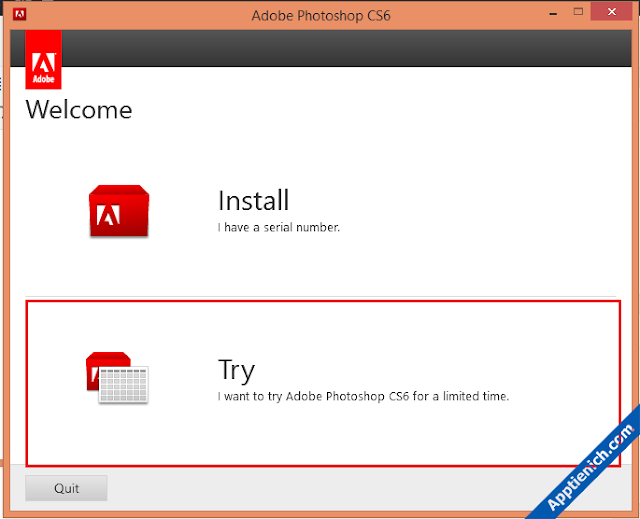640x519 pixels.
Task: Choose the Try heading
Action: (236, 370)
